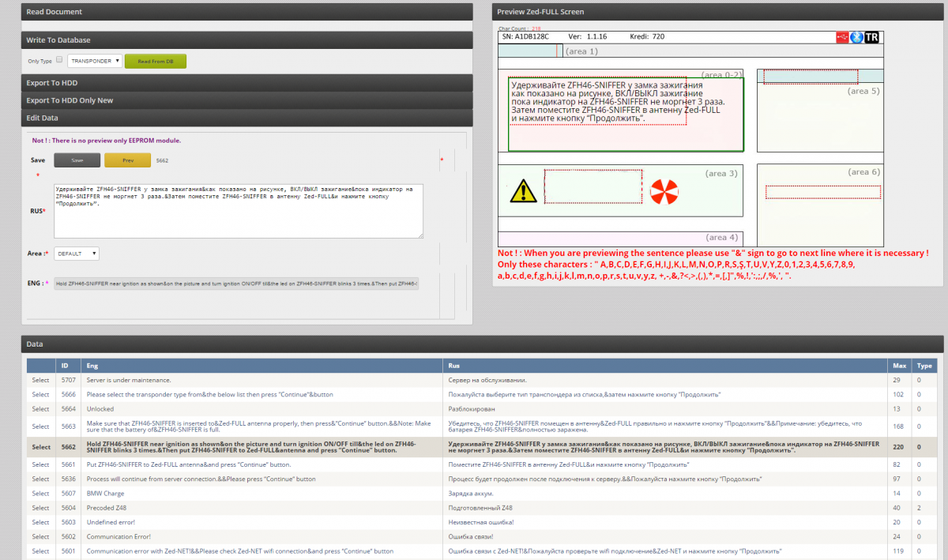Select row with ID 5636

tap(40, 479)
